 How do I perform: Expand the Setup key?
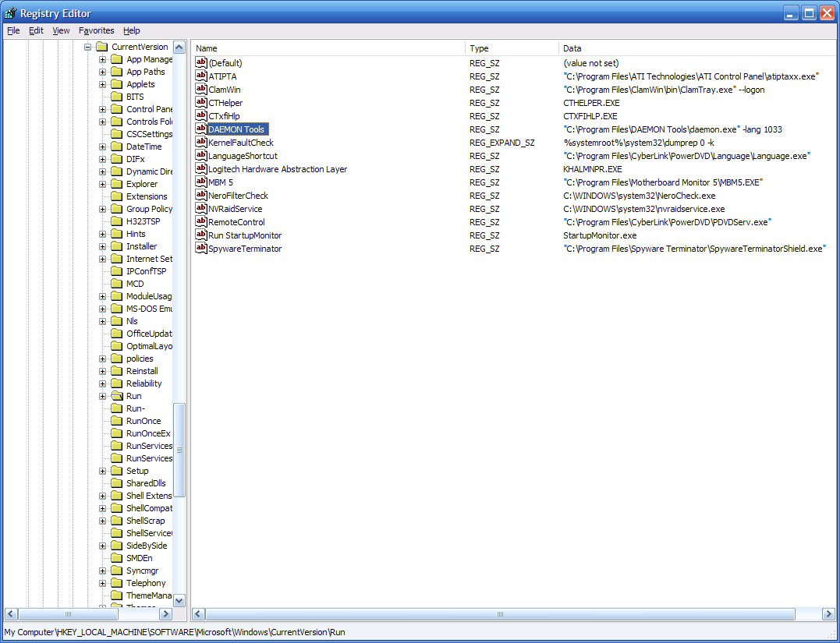tap(102, 471)
